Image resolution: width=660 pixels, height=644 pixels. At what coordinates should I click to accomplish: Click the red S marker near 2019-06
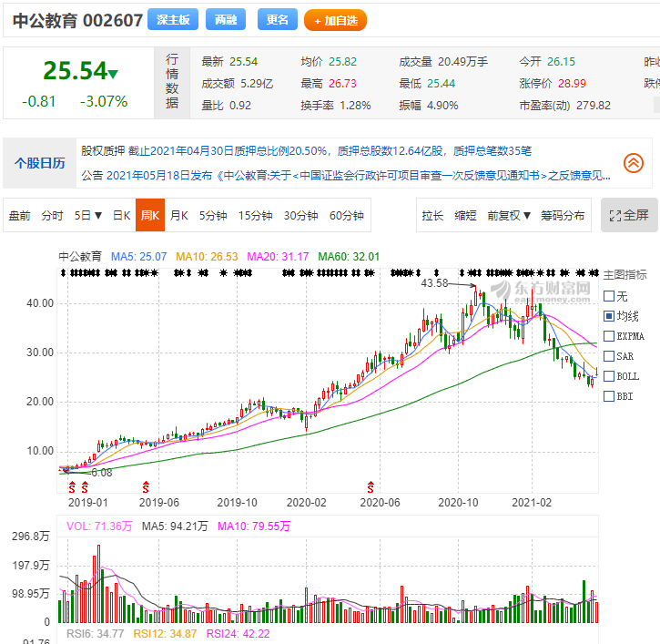point(146,487)
